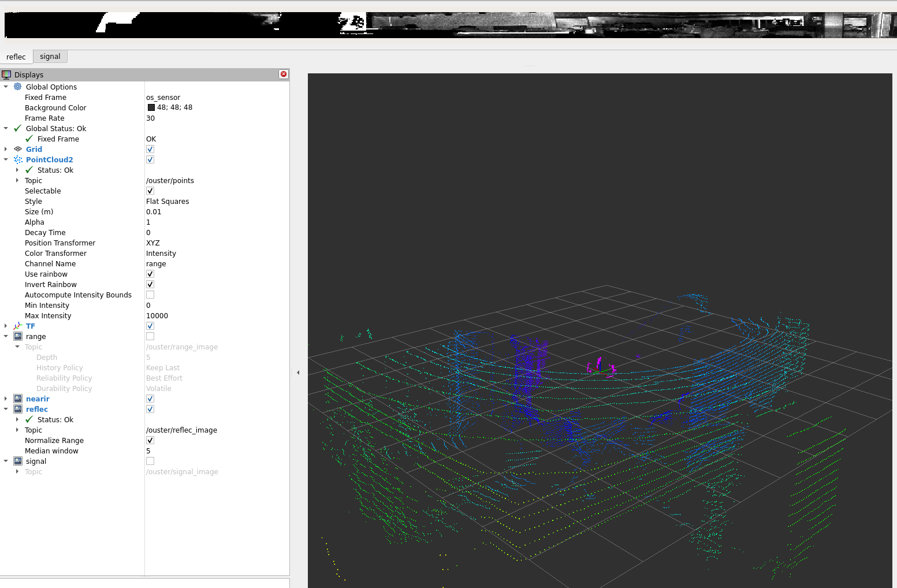Switch to the reflec tab

(x=16, y=57)
